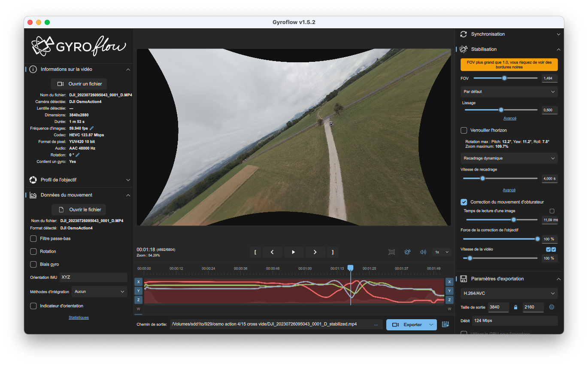
Task: Click the Synchronisation refresh icon
Action: [x=464, y=34]
